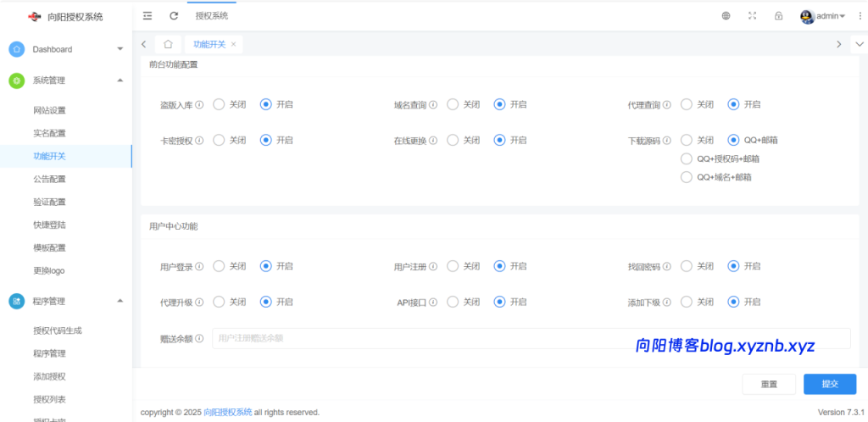The image size is (868, 422).
Task: Click the lock screen icon
Action: (778, 15)
